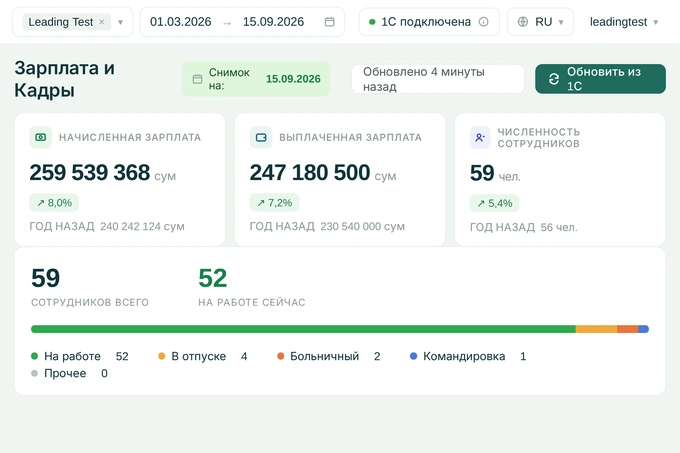Click the Больничный legend label
This screenshot has width=680, height=453.
(x=324, y=356)
